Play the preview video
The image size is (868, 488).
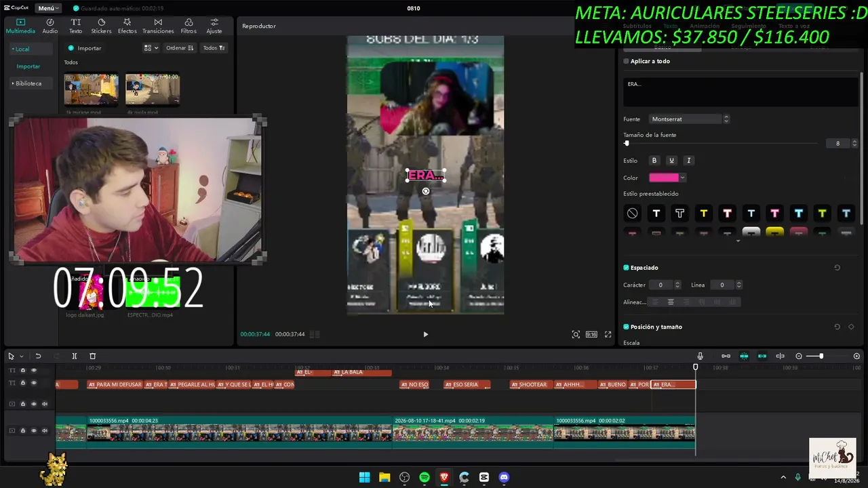[425, 334]
